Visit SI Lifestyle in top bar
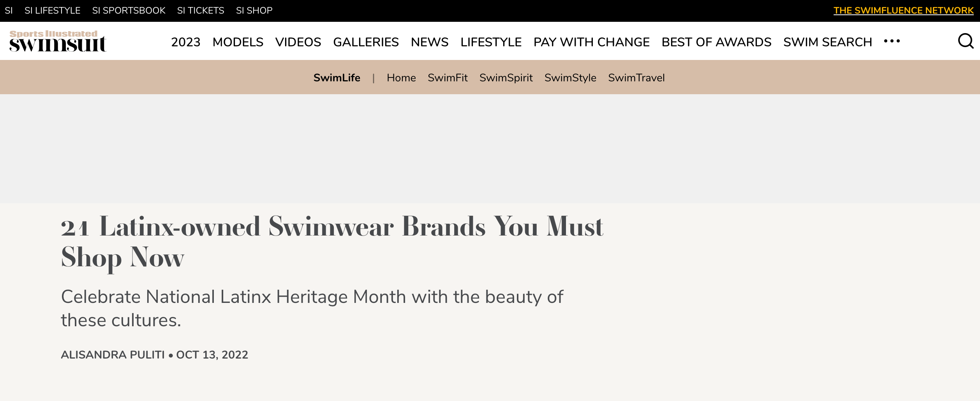The image size is (980, 401). click(52, 11)
